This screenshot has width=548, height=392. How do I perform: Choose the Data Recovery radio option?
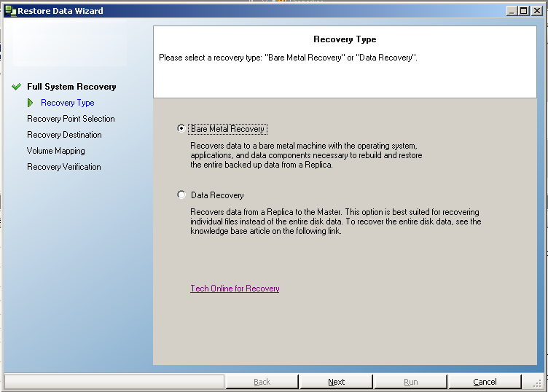click(181, 195)
